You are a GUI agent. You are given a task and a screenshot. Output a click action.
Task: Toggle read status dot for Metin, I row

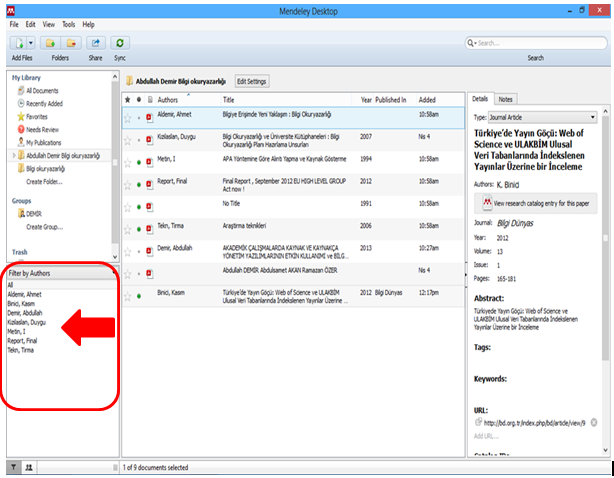139,162
